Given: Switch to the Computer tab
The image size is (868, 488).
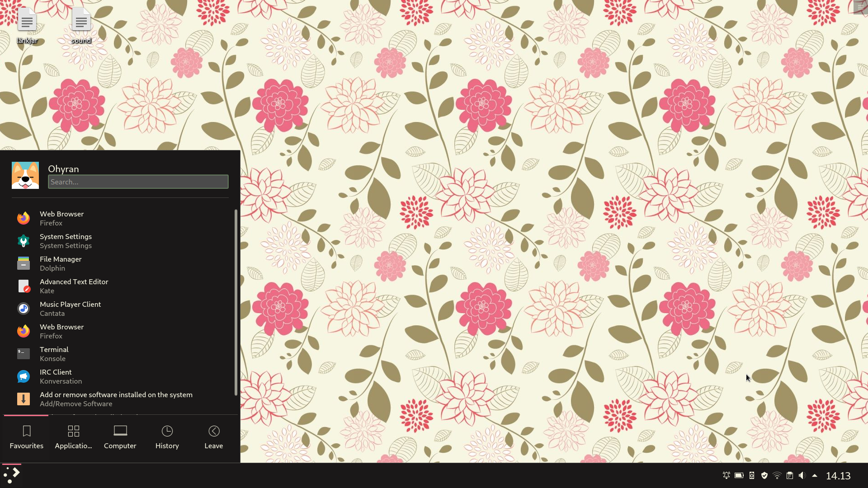Looking at the screenshot, I should pos(120,437).
